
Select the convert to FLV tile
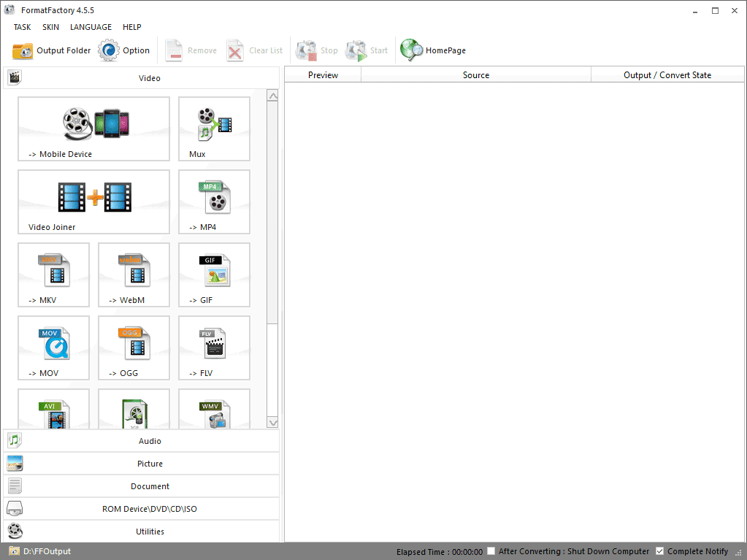[x=215, y=348]
